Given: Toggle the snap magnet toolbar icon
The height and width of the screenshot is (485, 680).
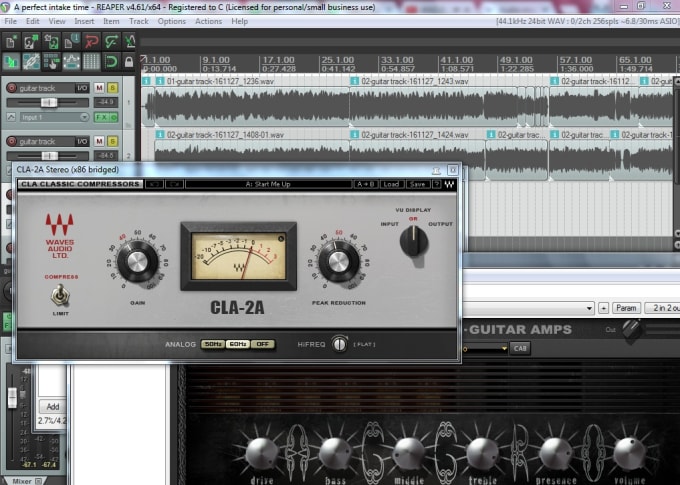Looking at the screenshot, I should pos(111,62).
